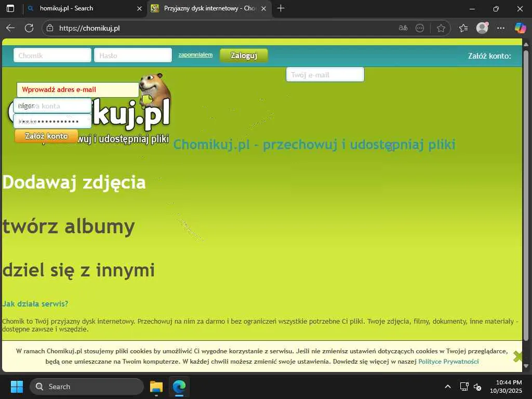Click Chomikuj.pl - przechowuj i udostępniaj pliki heading
The height and width of the screenshot is (399, 532).
pyautogui.click(x=314, y=144)
